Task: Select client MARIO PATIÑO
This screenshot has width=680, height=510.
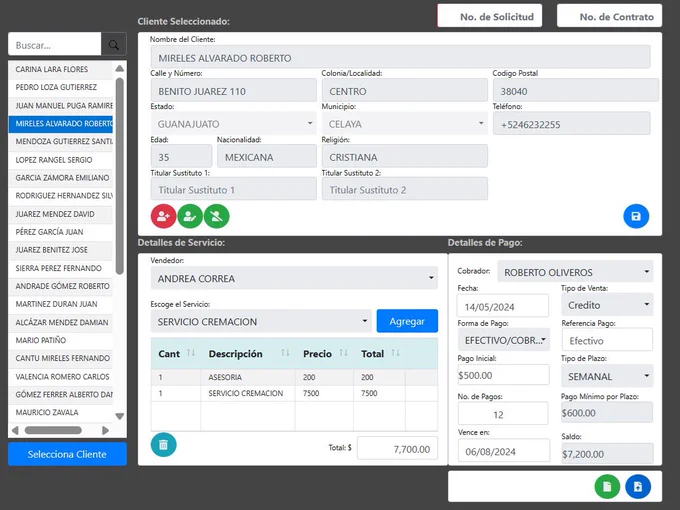Action: click(x=60, y=340)
